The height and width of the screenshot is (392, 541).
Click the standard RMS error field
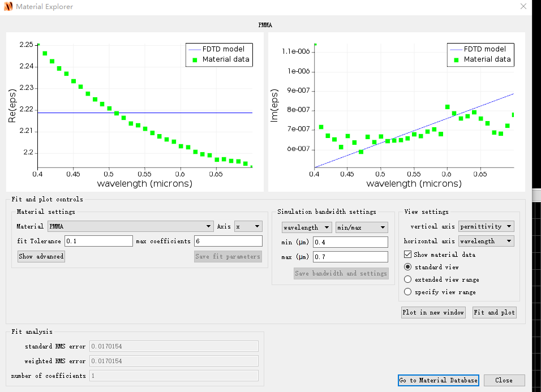point(174,346)
